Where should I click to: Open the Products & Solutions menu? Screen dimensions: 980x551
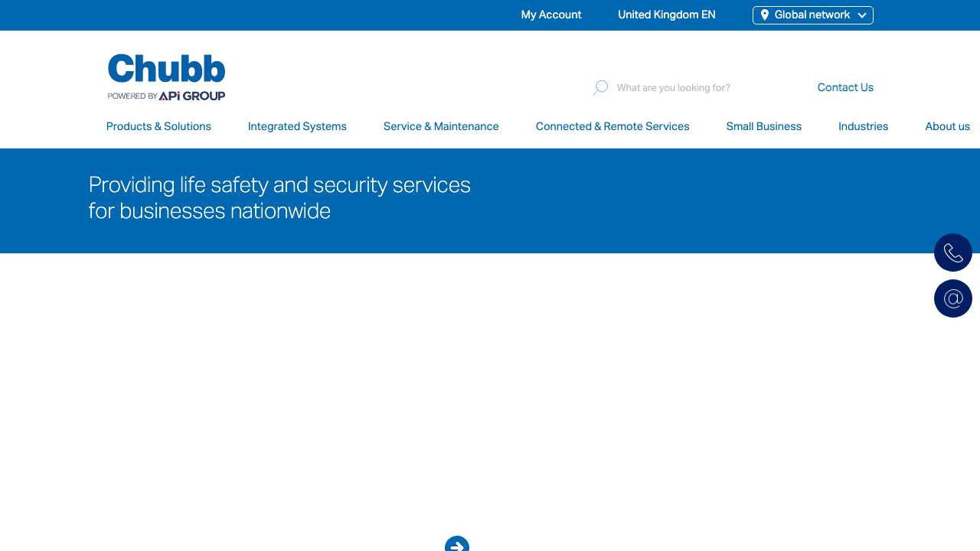pyautogui.click(x=158, y=126)
